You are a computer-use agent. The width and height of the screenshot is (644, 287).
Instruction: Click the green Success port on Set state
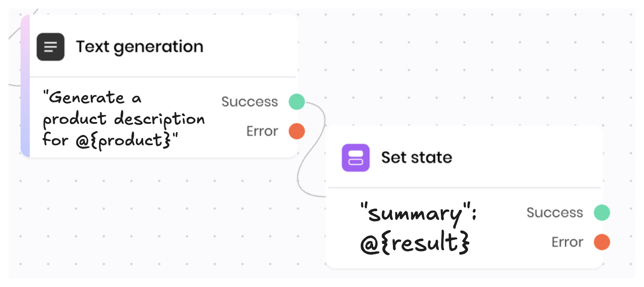[x=602, y=213]
